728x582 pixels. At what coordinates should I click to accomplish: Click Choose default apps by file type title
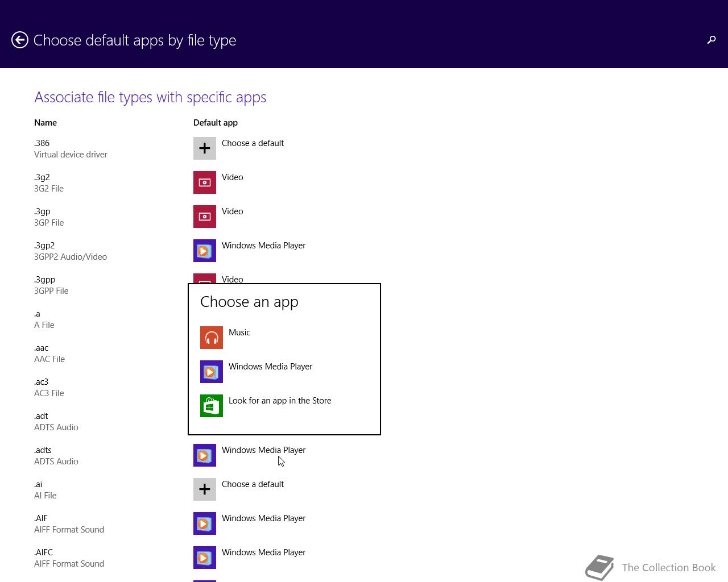click(135, 40)
